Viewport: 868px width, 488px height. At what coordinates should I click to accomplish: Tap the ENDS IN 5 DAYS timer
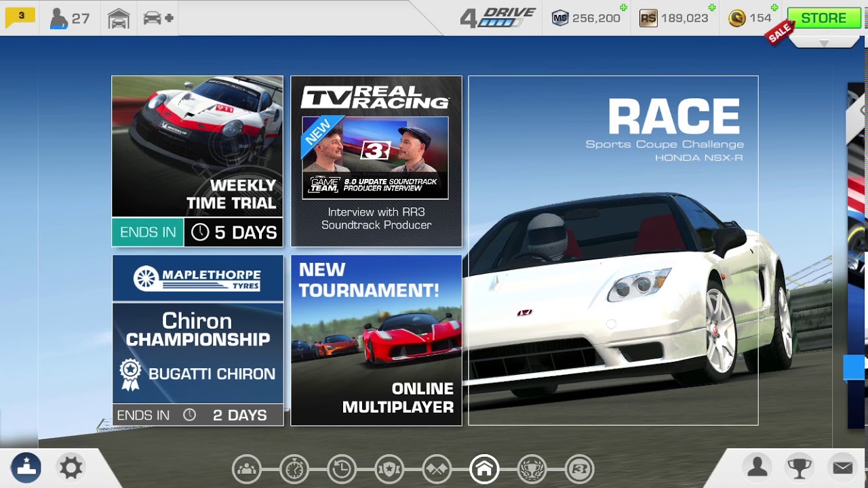click(197, 232)
